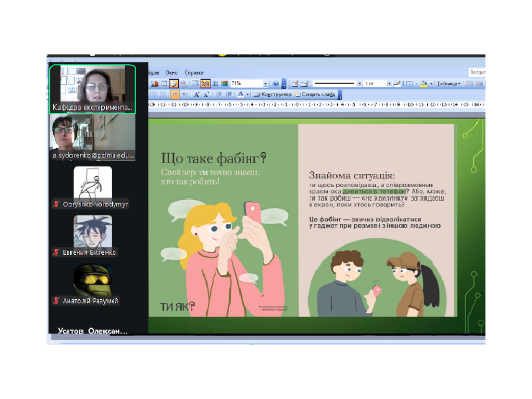Click the font color A swatch
Viewport: 532px width, 399px height.
click(240, 95)
